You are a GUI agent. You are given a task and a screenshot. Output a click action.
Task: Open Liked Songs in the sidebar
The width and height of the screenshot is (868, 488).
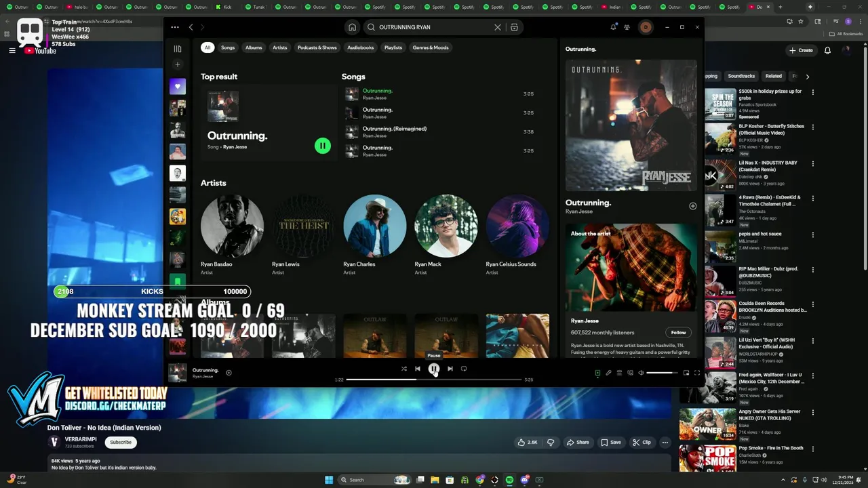(178, 86)
